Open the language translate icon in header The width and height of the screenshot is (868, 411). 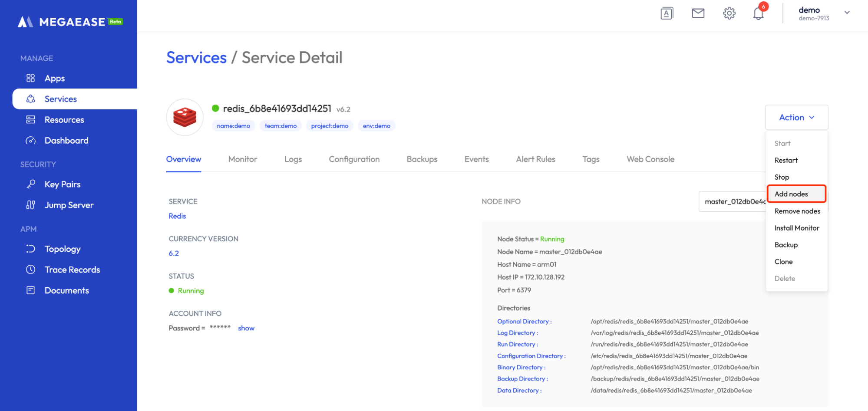[x=667, y=13]
